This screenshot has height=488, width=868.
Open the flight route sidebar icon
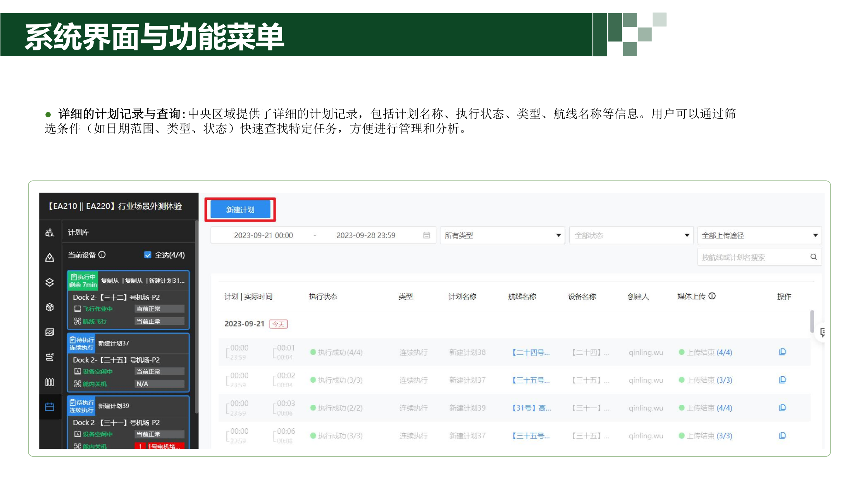50,357
